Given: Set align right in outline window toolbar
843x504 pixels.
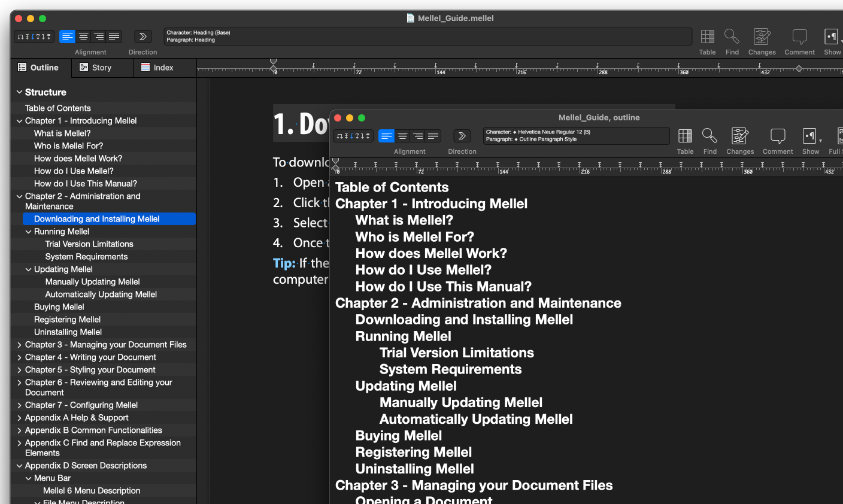Looking at the screenshot, I should pyautogui.click(x=418, y=136).
